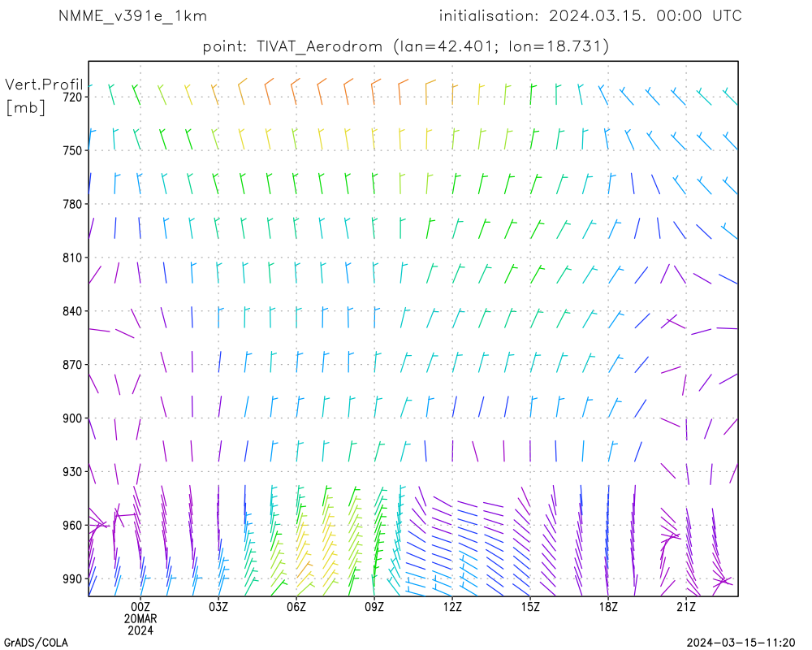Select the 810 pressure level label
Screen dimensions: 812x650
pyautogui.click(x=72, y=258)
